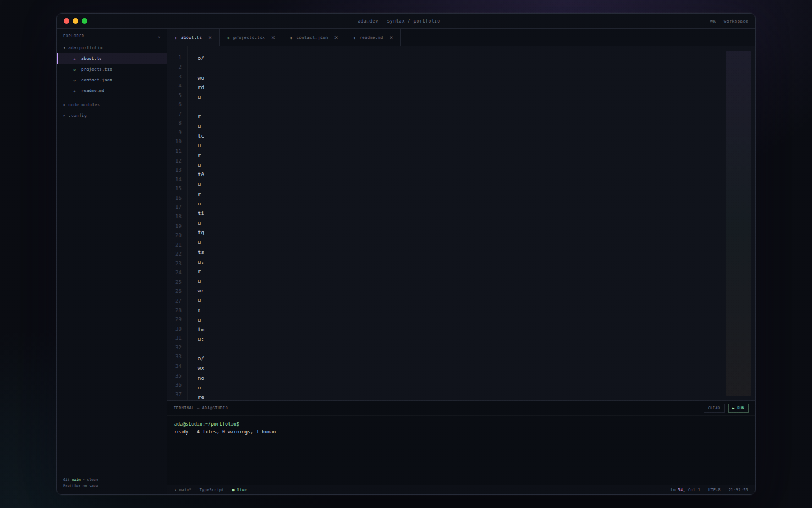Click the green live status dot
812x508 pixels.
click(233, 490)
